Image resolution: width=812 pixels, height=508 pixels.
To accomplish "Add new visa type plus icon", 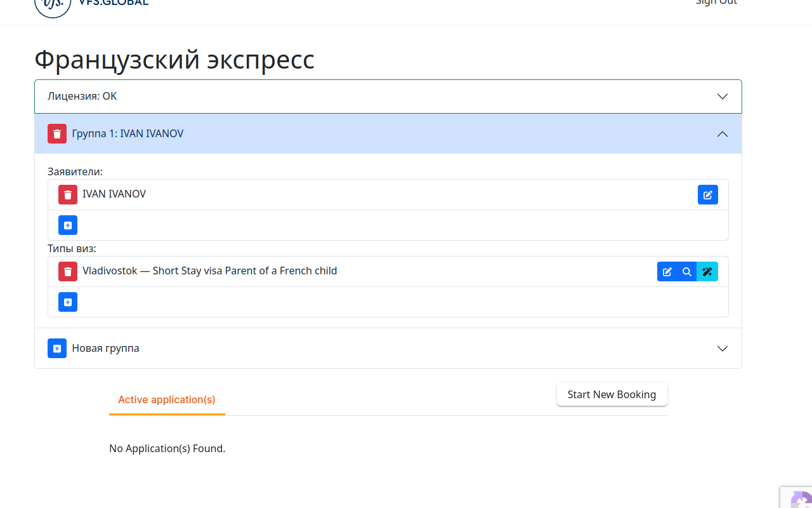I will [68, 302].
